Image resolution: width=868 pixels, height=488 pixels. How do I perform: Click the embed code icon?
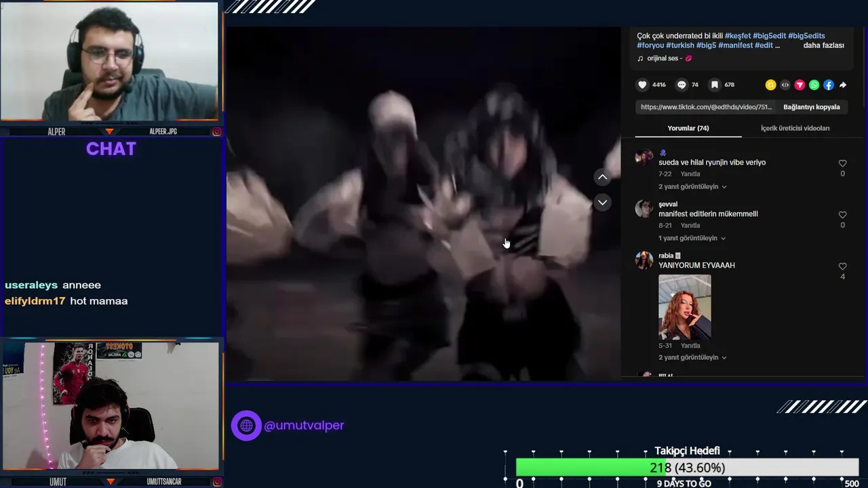(x=785, y=85)
